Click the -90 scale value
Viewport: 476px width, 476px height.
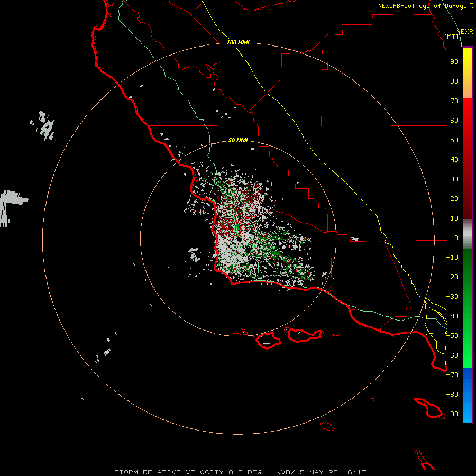[452, 414]
